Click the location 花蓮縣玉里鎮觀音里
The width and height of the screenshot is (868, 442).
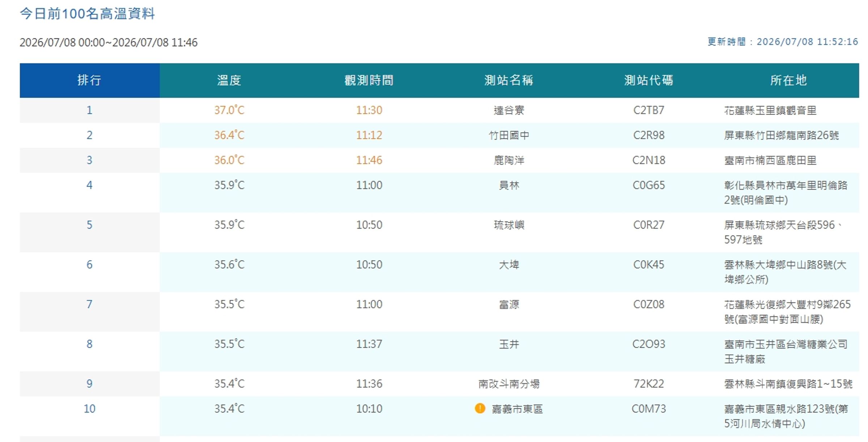coord(770,110)
